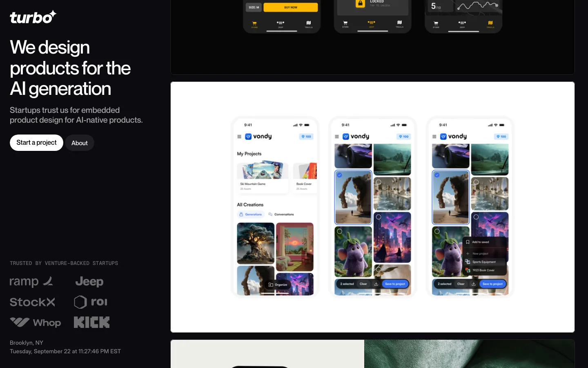Select the yellow Trails map tab in third Jeep phone
Screen dimensions: 588x368
(490, 24)
